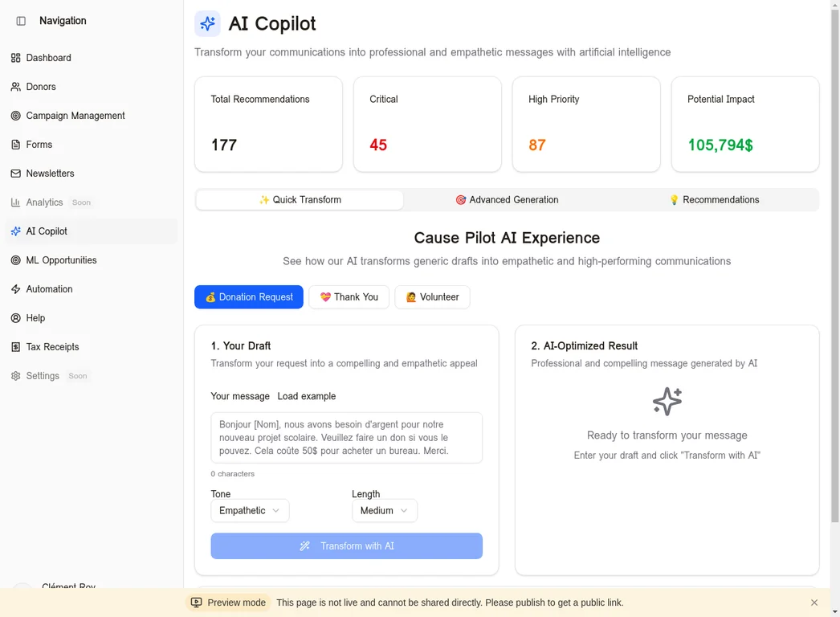Open the ML Opportunities section
Viewport: 840px width, 617px height.
coord(63,259)
